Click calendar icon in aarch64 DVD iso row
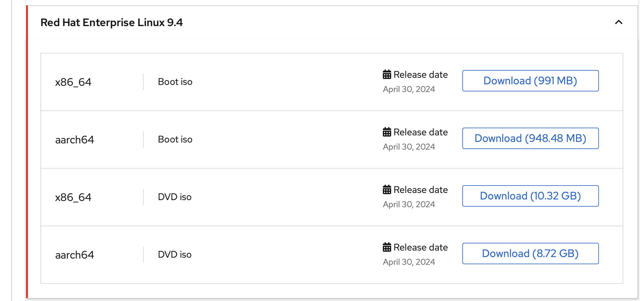Viewport: 644px width, 301px height. pyautogui.click(x=387, y=247)
